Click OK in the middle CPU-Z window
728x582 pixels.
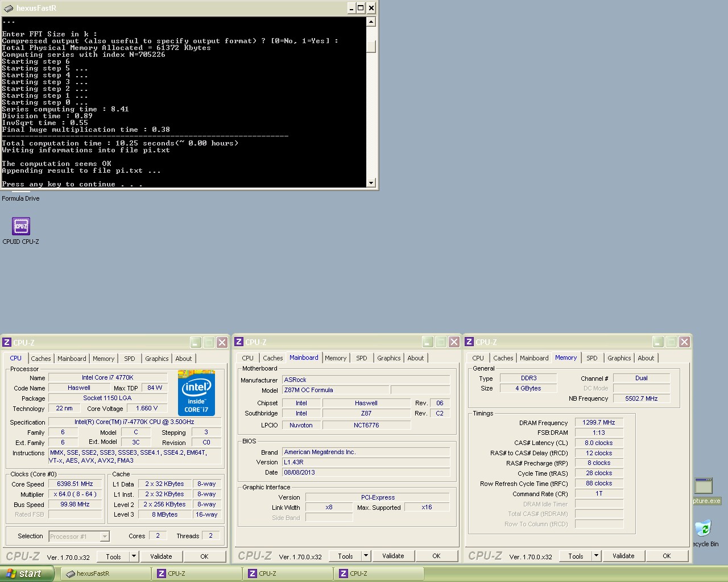436,556
